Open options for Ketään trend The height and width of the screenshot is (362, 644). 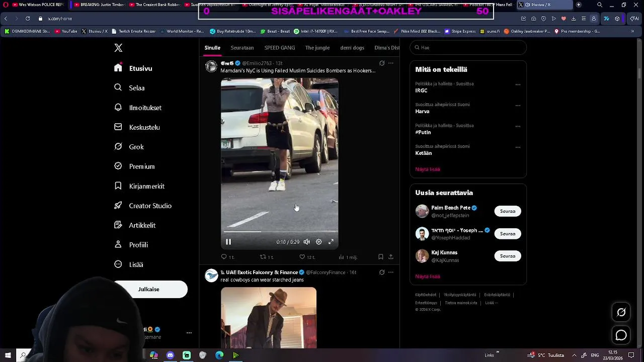click(518, 147)
